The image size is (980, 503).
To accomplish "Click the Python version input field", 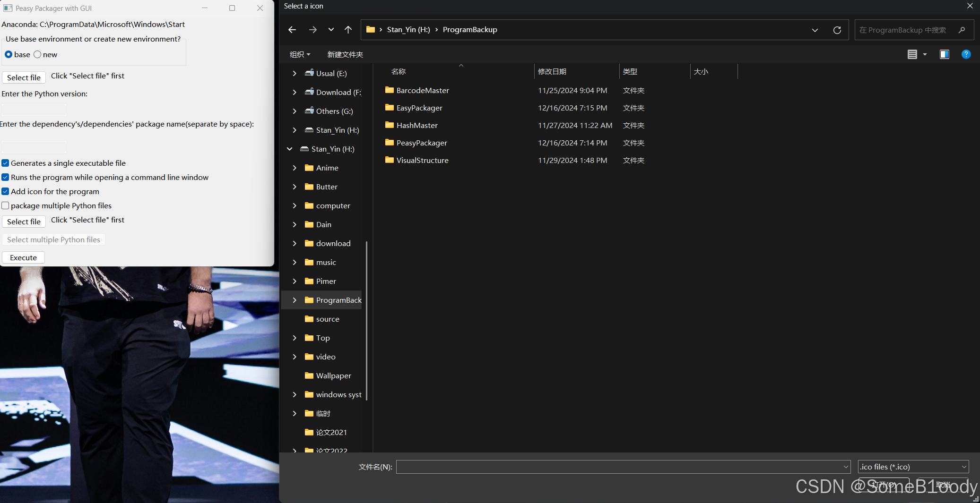I will 34,110.
